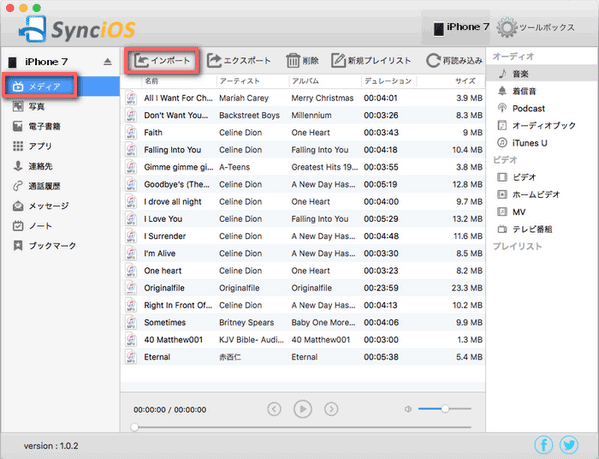Viewport: 599px width, 459px height.
Task: Click SynciOS logo
Action: (77, 28)
